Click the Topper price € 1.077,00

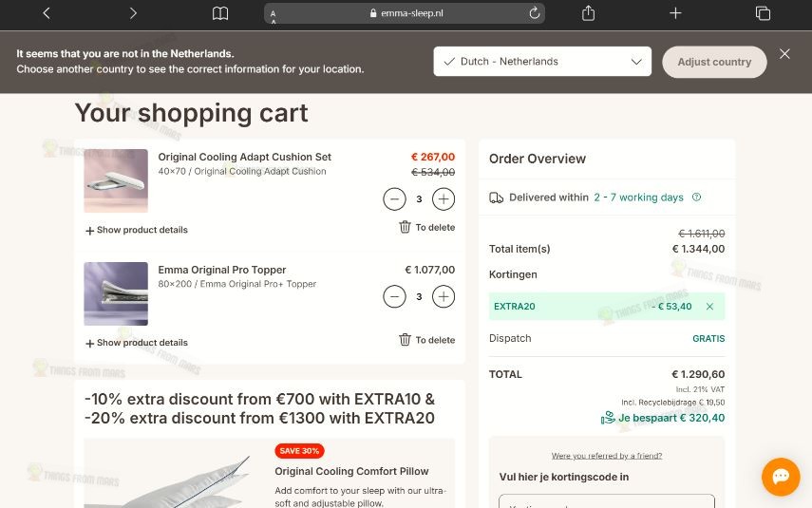point(430,270)
